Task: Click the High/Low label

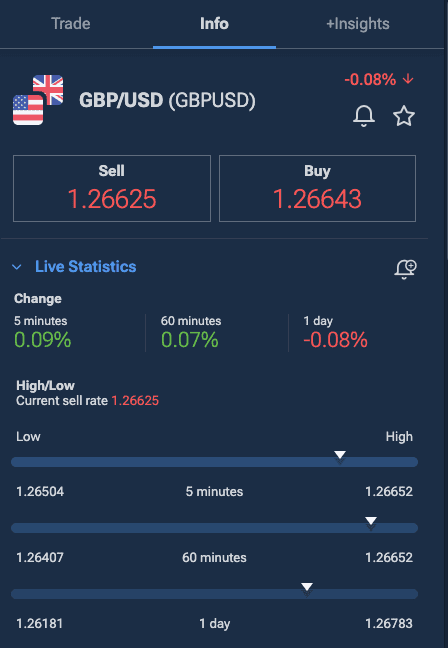Action: click(45, 386)
